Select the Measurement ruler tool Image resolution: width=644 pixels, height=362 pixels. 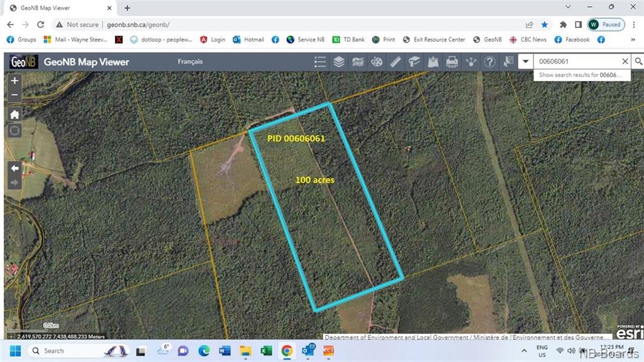[396, 62]
